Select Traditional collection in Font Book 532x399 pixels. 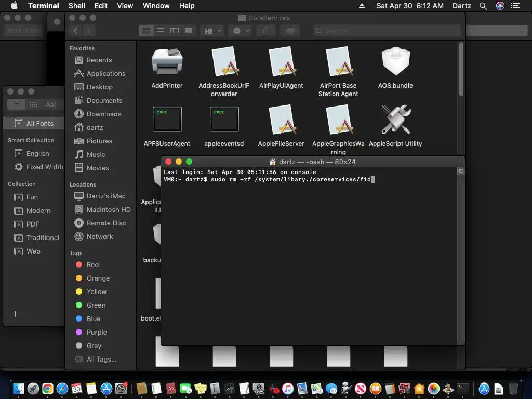point(37,238)
